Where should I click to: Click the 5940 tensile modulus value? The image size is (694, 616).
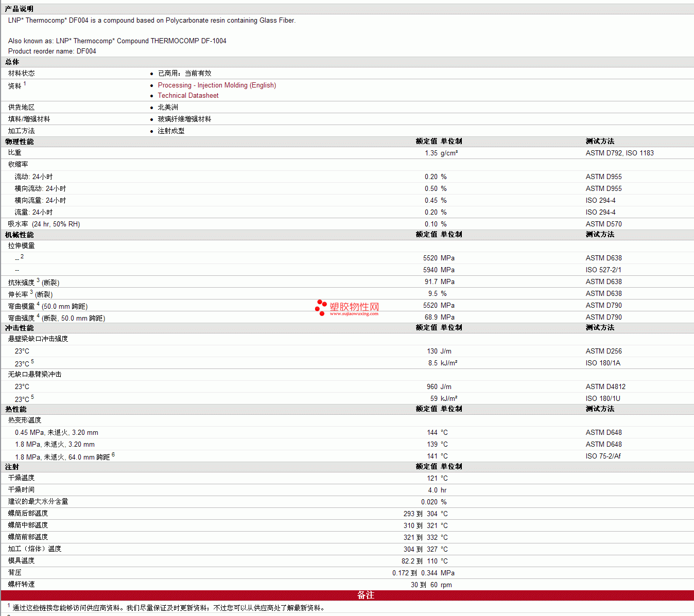tap(430, 270)
